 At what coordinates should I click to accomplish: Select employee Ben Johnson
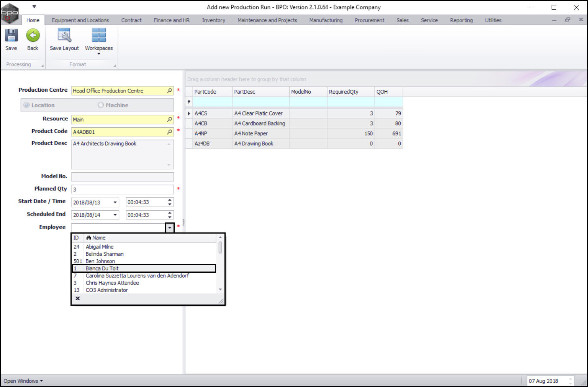144,261
